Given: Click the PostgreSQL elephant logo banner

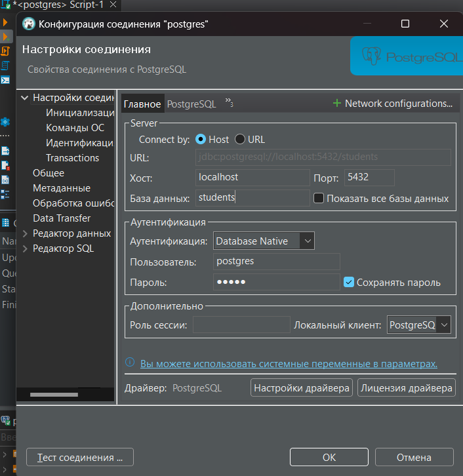Looking at the screenshot, I should tap(407, 56).
